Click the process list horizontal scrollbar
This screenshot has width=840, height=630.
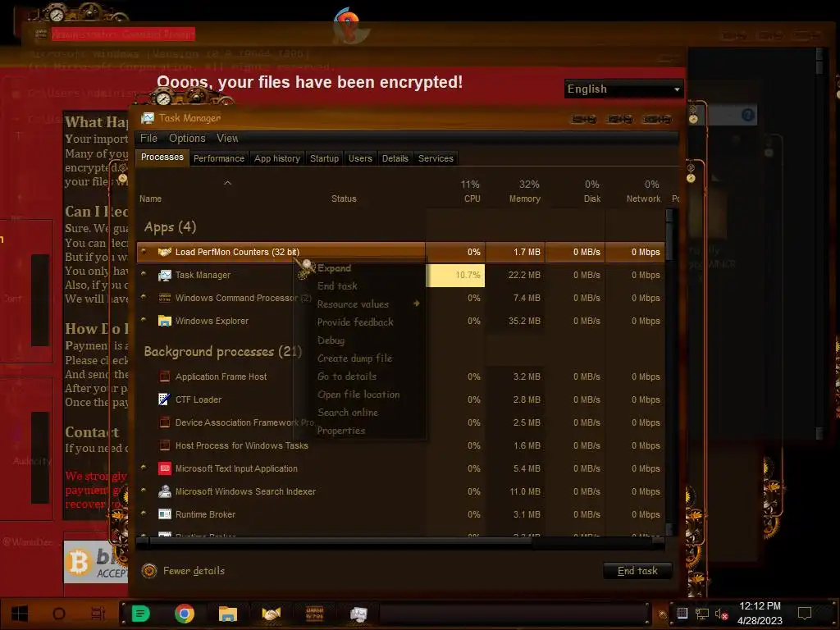coord(341,541)
